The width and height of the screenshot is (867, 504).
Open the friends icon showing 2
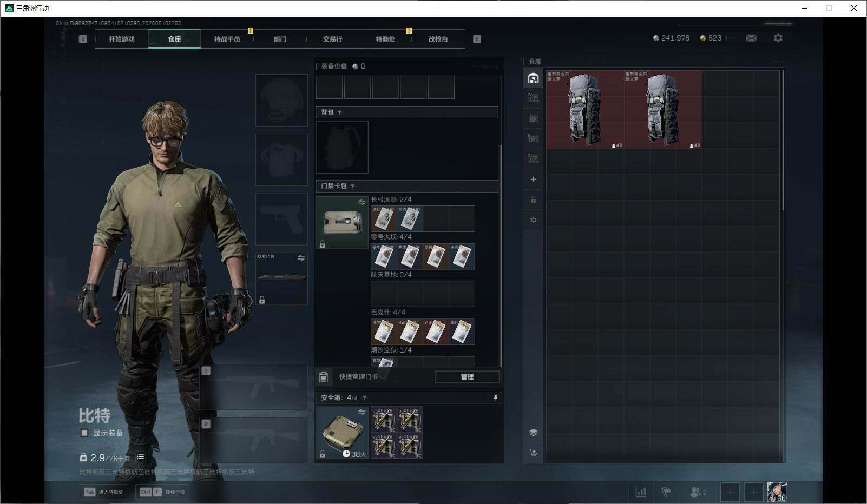point(698,492)
